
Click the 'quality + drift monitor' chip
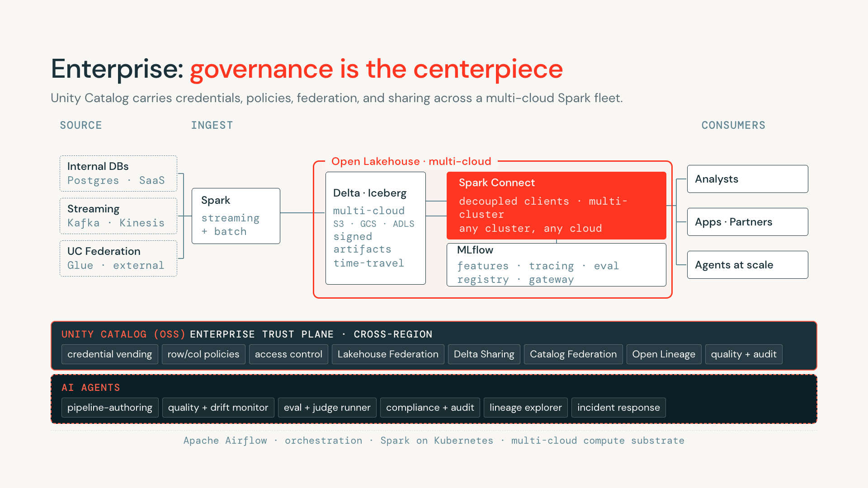218,408
